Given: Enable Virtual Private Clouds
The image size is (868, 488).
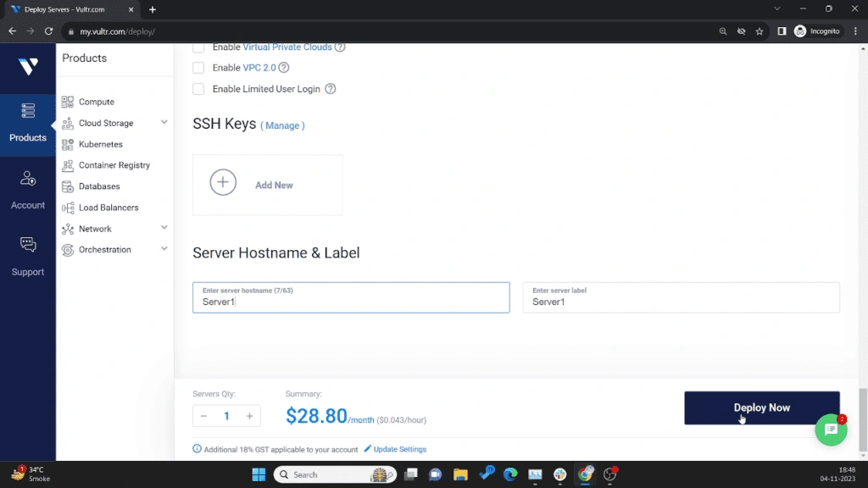Looking at the screenshot, I should [198, 47].
